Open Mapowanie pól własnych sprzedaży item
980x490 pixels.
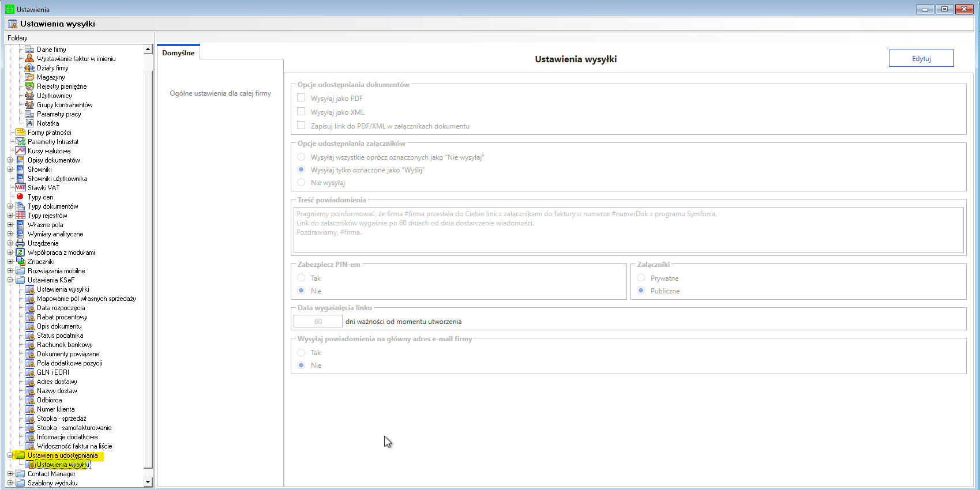tap(86, 299)
